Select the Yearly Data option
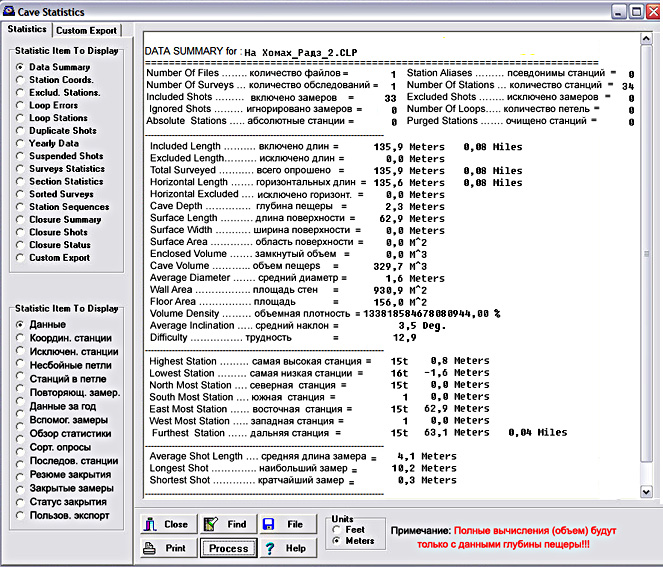This screenshot has height=567, width=663. (20, 144)
